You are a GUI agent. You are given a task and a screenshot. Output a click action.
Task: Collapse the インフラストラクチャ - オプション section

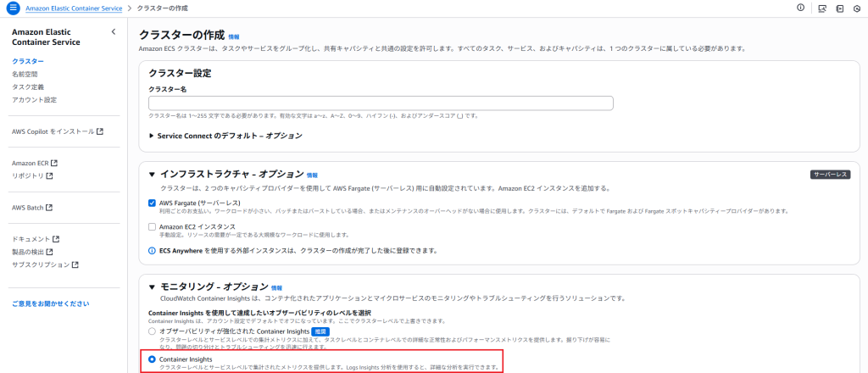[x=153, y=175]
